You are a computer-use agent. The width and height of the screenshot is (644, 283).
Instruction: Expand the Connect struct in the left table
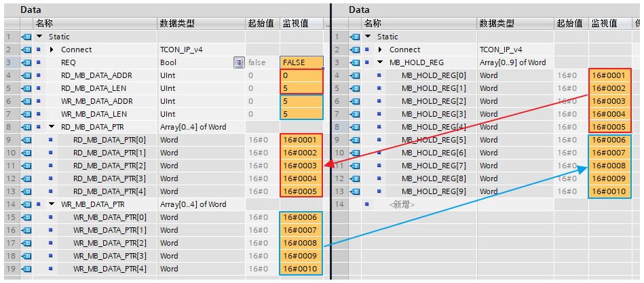[52, 50]
